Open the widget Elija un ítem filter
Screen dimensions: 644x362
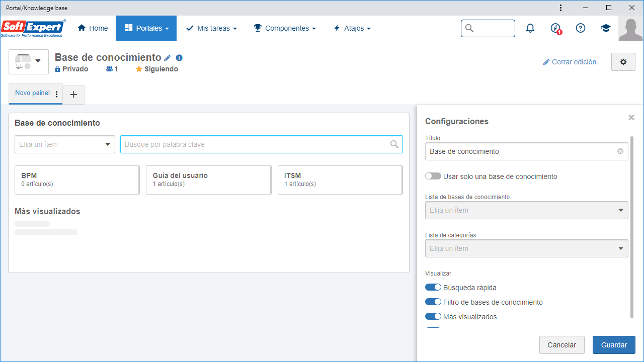65,144
